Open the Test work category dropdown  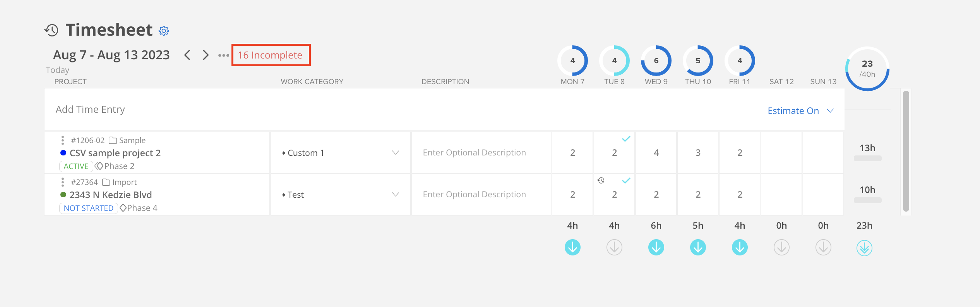click(395, 194)
